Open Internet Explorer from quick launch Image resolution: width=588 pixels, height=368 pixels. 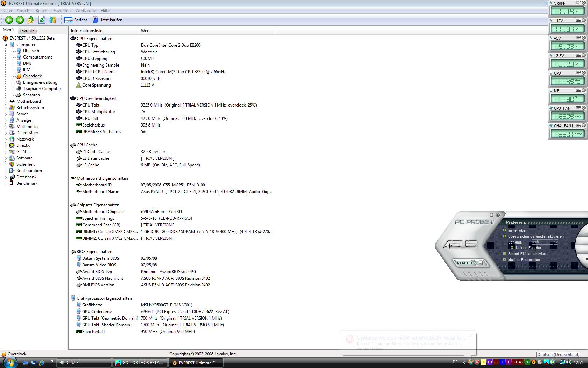click(x=42, y=363)
